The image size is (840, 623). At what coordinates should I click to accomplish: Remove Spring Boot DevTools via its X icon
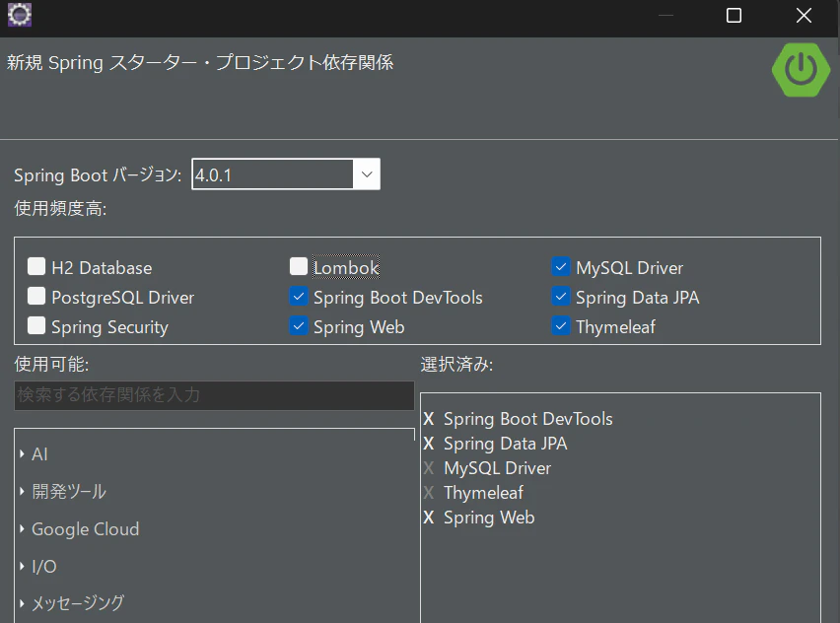tap(429, 419)
